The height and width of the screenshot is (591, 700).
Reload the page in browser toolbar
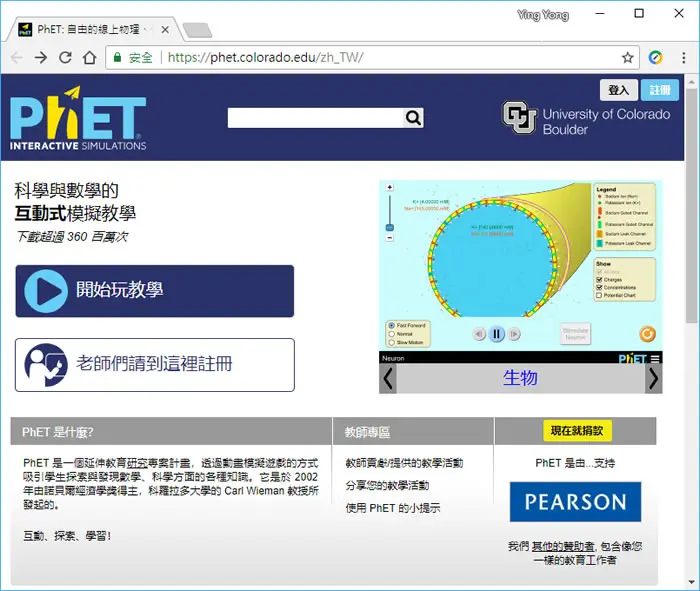[x=65, y=58]
